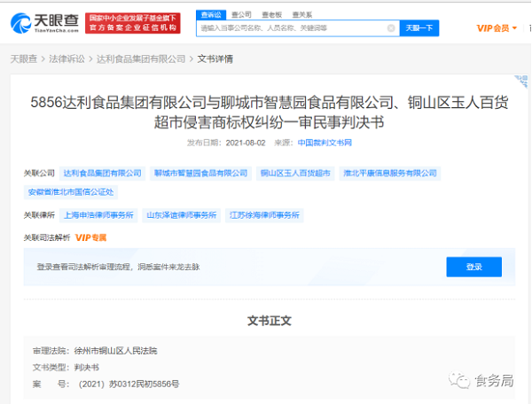Open 安徽省淮北市国信公证处 tag
The width and height of the screenshot is (532, 404).
71,192
